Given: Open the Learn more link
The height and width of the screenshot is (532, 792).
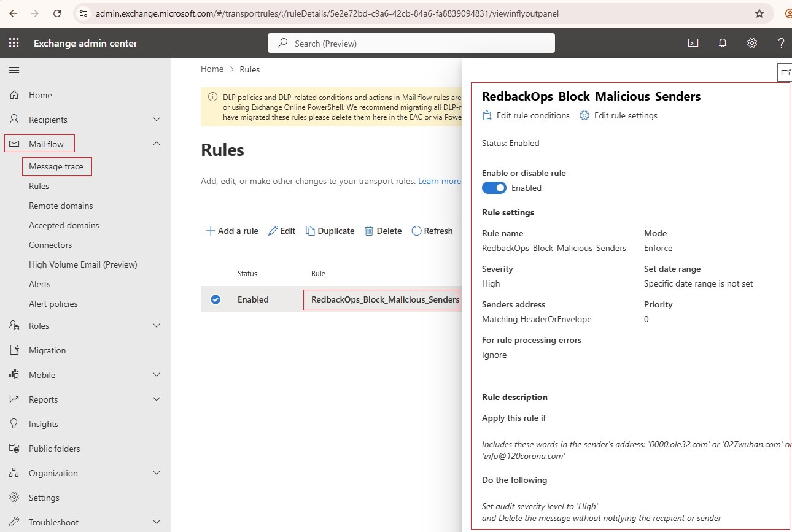Looking at the screenshot, I should click(x=440, y=181).
